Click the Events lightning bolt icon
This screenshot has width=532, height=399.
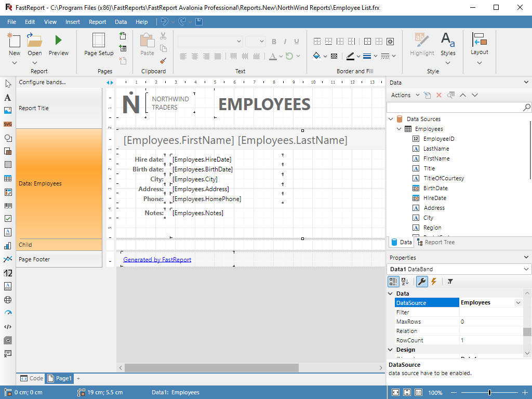(434, 282)
